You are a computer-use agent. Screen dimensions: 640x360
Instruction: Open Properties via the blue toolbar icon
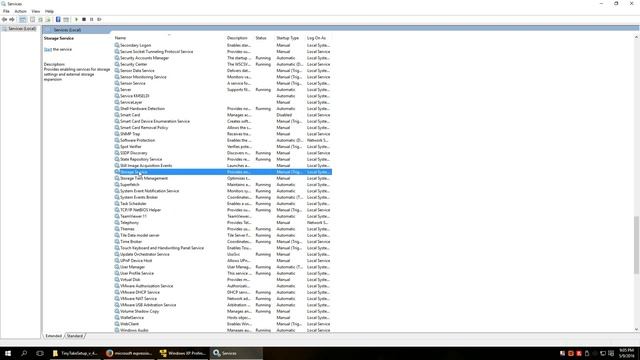click(58, 19)
